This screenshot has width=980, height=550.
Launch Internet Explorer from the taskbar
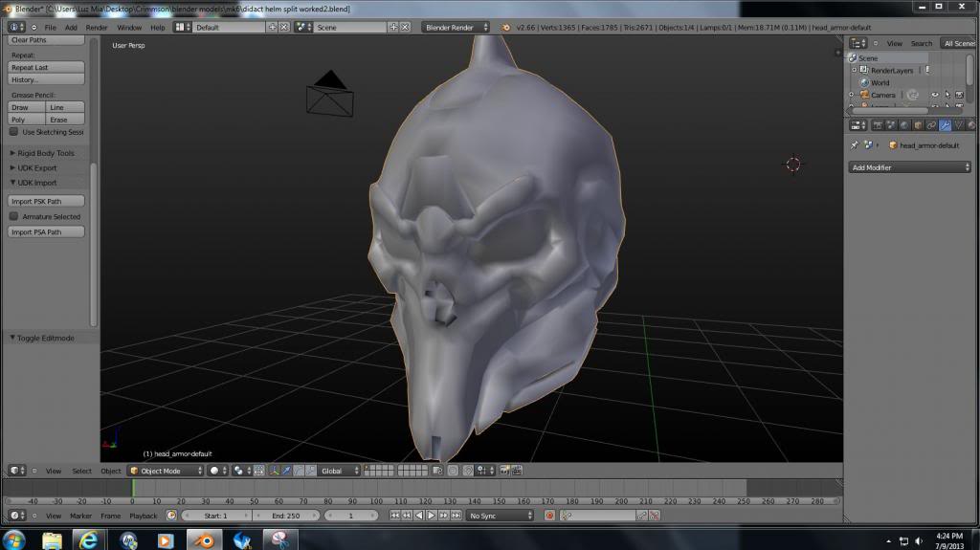90,539
